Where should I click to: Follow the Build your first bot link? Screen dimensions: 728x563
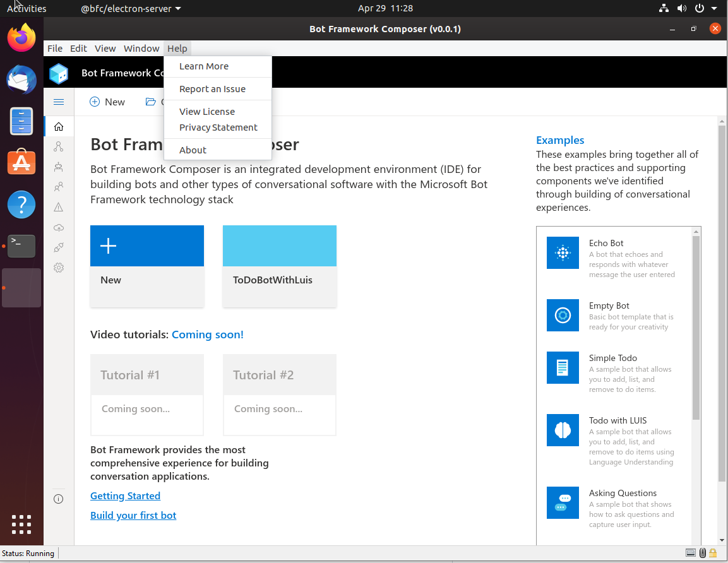pos(133,515)
